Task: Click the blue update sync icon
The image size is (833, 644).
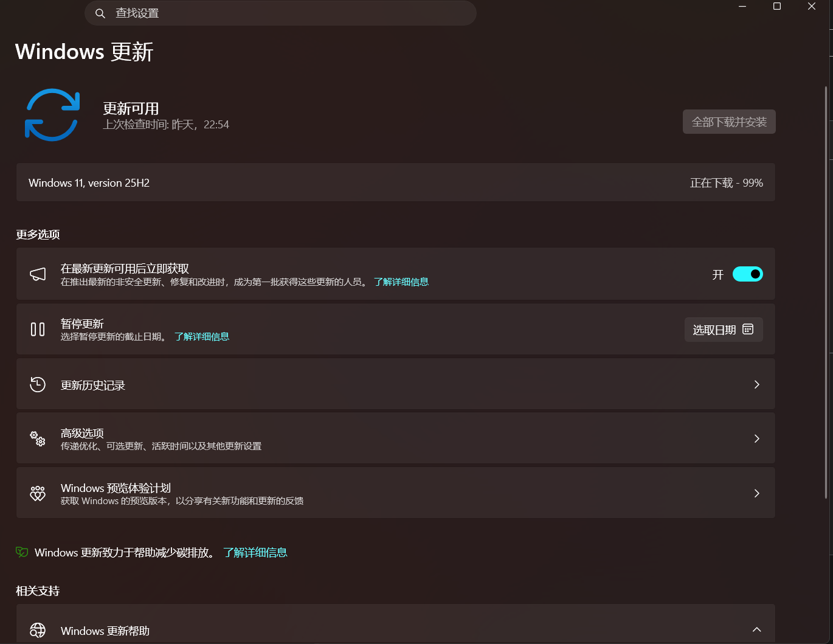Action: click(52, 115)
